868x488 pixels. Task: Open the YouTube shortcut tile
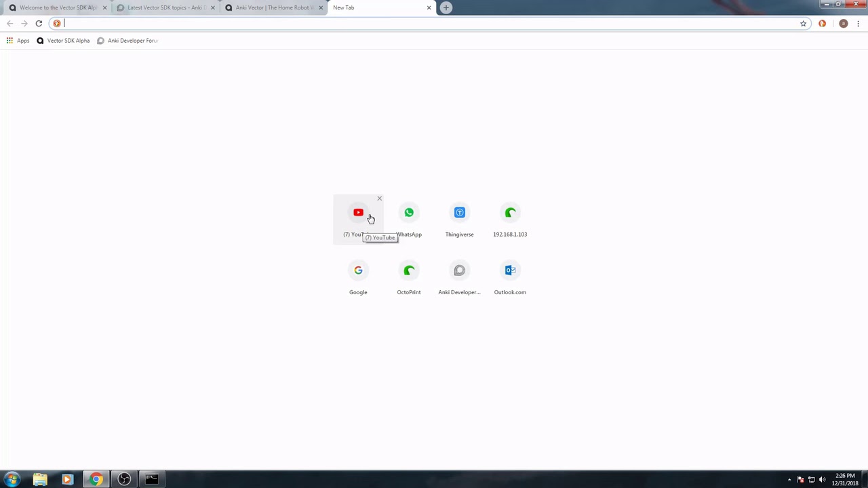[x=358, y=219]
